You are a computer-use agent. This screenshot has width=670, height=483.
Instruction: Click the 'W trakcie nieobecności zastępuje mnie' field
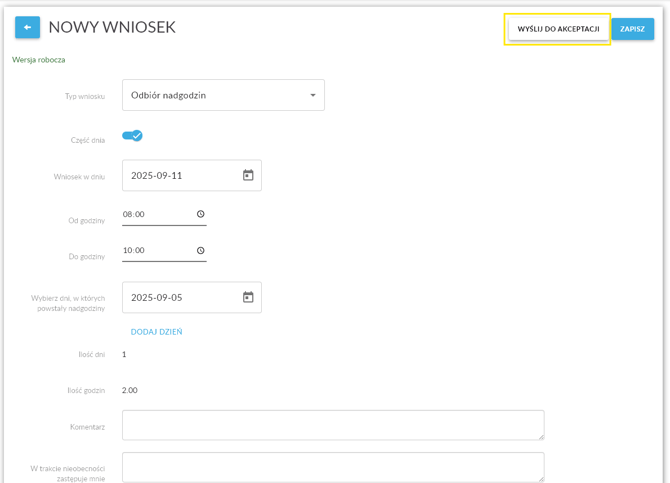330,467
